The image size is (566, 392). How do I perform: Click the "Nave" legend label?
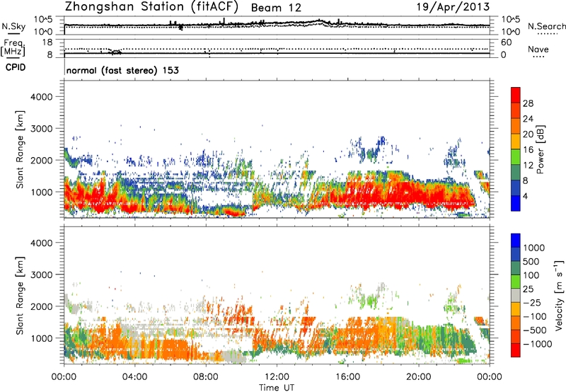click(538, 49)
